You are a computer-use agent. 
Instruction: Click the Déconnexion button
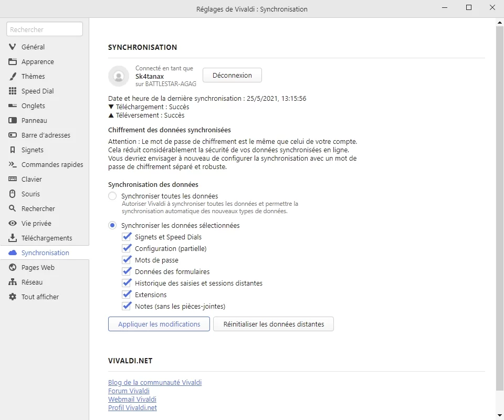232,75
